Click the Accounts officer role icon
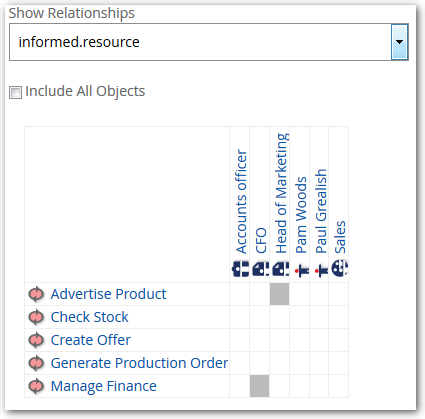The width and height of the screenshot is (425, 419). [240, 269]
